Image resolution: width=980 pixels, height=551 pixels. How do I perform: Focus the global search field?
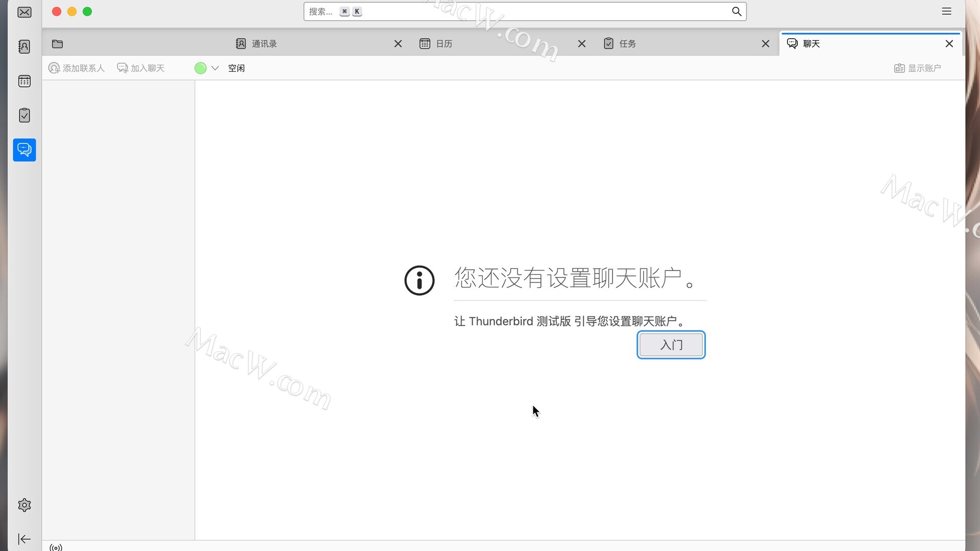coord(525,11)
